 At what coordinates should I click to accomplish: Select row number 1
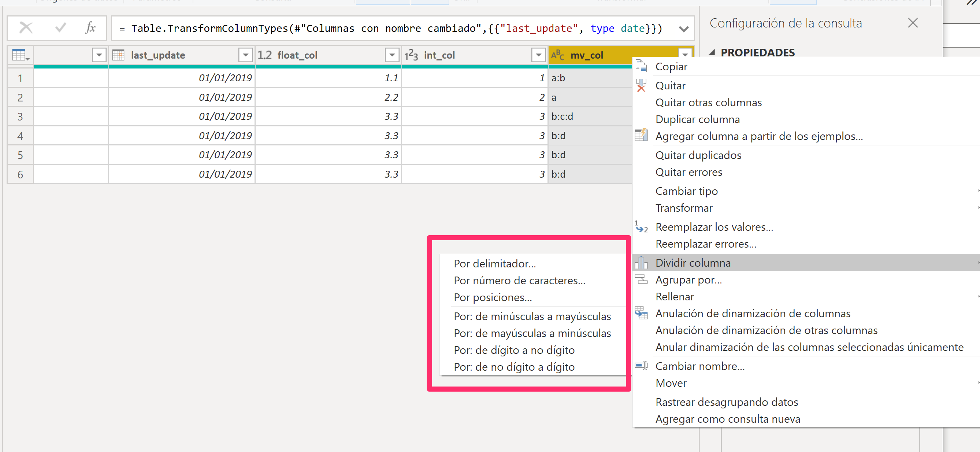click(x=20, y=78)
